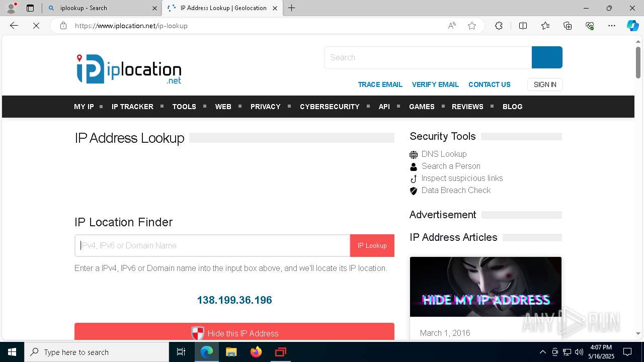Image resolution: width=644 pixels, height=362 pixels.
Task: Click the taskbar search box
Action: [97, 352]
